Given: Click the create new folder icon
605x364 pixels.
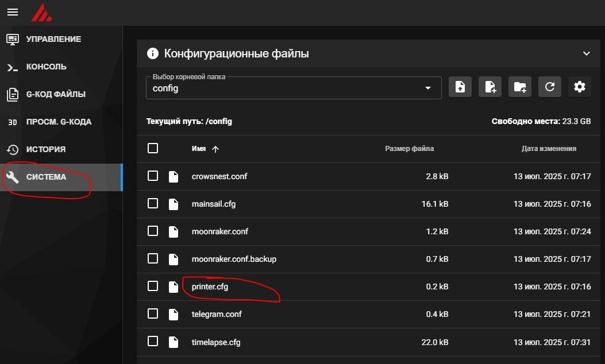Looking at the screenshot, I should (519, 87).
